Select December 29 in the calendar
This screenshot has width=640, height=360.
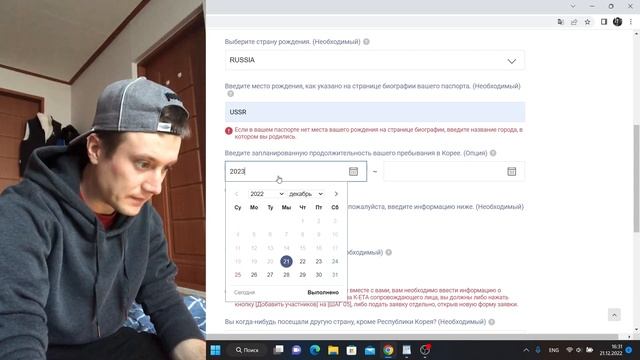click(302, 275)
